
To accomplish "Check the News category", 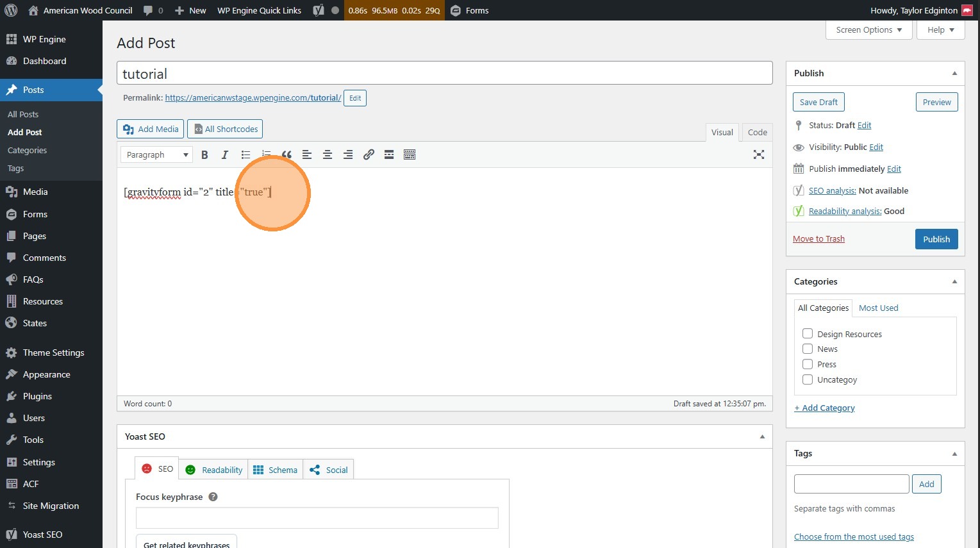I will [x=808, y=349].
